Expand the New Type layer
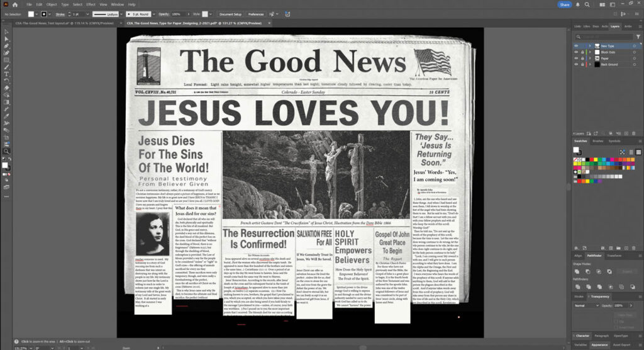This screenshot has width=644, height=350. [x=590, y=46]
